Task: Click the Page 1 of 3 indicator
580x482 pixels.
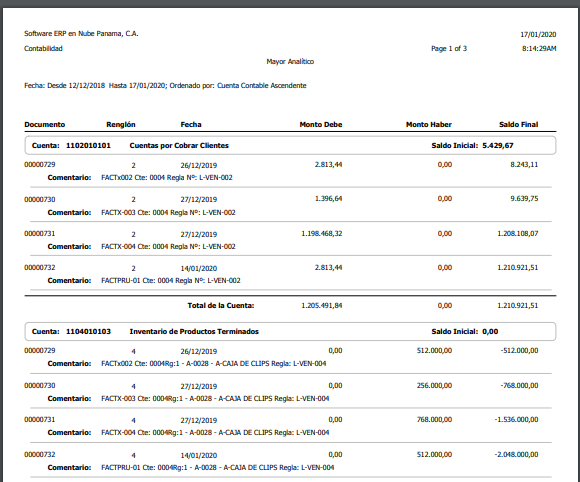Action: tap(449, 48)
